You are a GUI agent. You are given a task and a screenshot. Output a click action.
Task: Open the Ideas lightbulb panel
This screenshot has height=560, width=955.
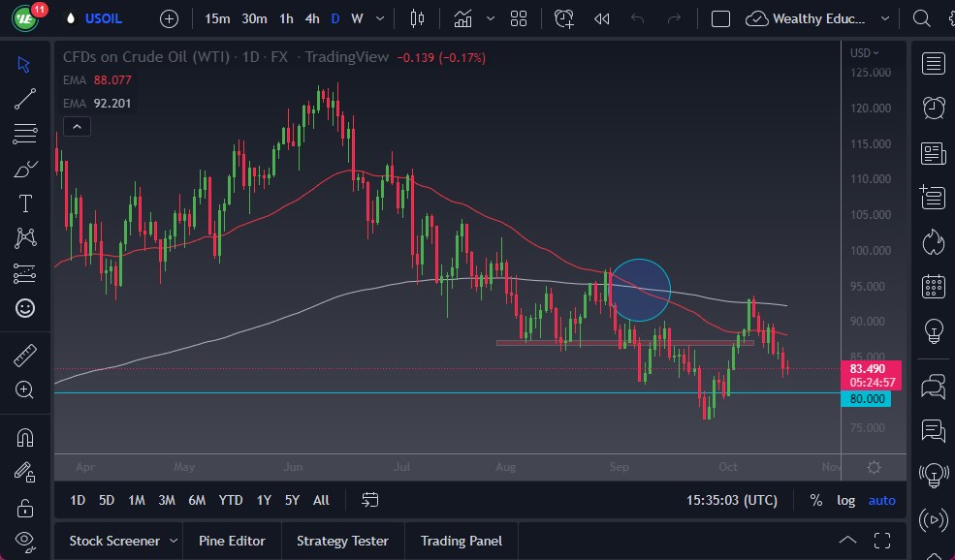point(933,331)
